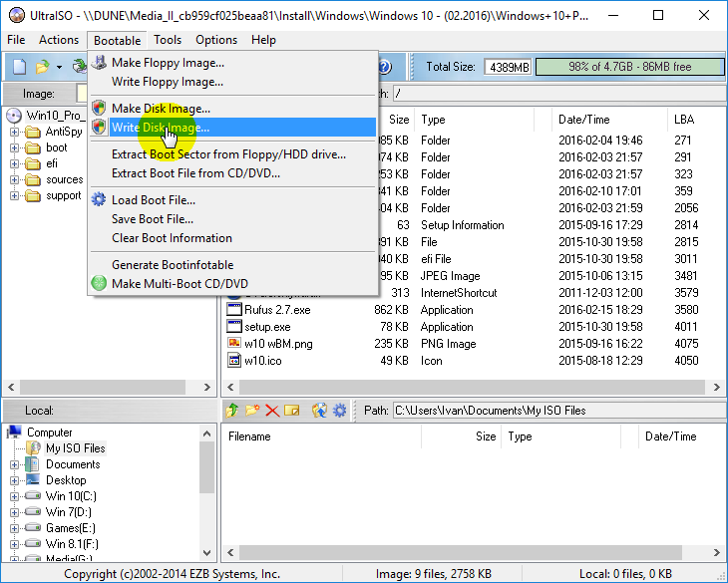
Task: Open the Options menu
Action: [x=216, y=40]
